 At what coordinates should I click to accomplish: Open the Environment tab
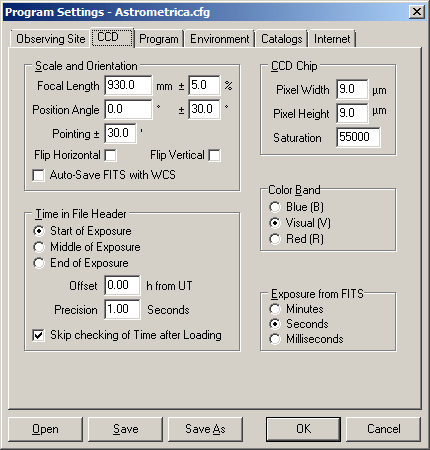219,39
